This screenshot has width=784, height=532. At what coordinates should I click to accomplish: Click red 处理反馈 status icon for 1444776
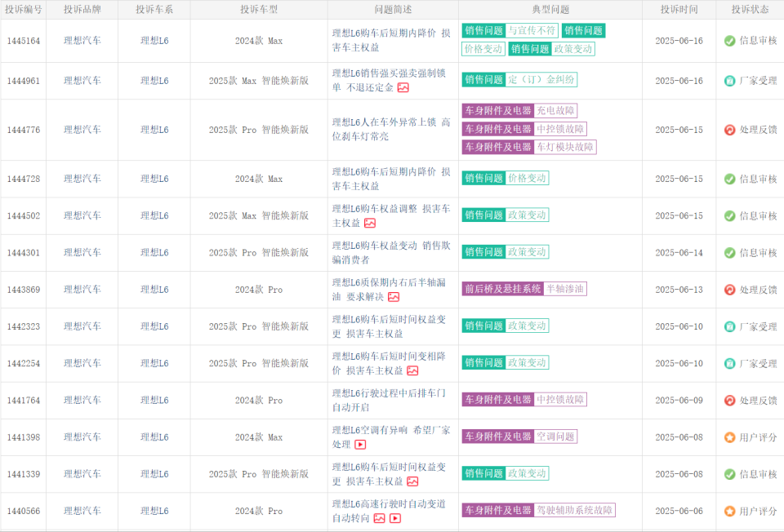click(x=729, y=130)
